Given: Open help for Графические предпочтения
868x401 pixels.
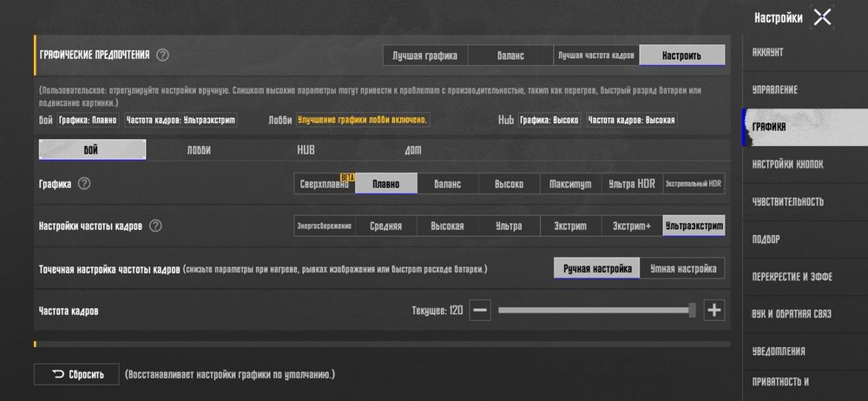Looking at the screenshot, I should (x=162, y=55).
